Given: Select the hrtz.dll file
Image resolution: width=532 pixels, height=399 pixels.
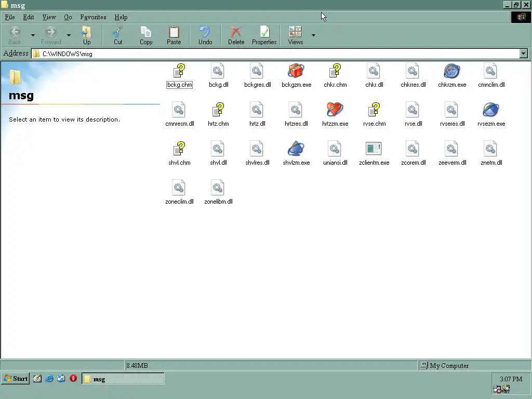Looking at the screenshot, I should (257, 115).
